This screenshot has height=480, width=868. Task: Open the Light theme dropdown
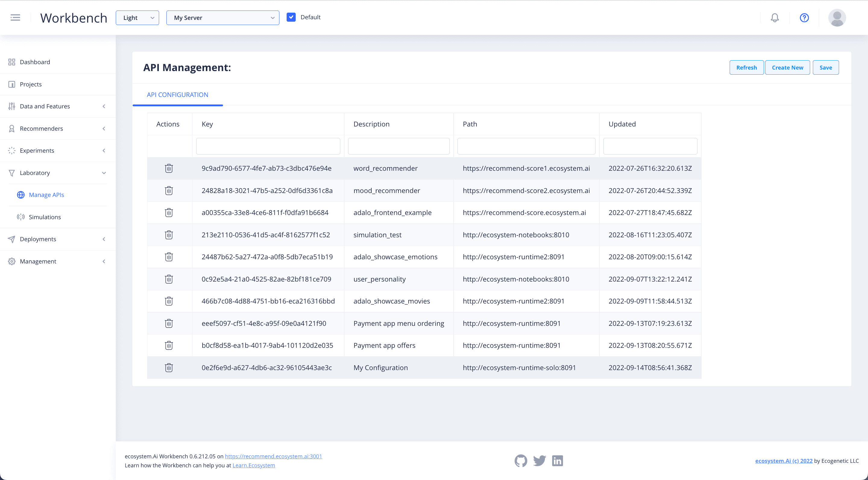[x=137, y=17]
